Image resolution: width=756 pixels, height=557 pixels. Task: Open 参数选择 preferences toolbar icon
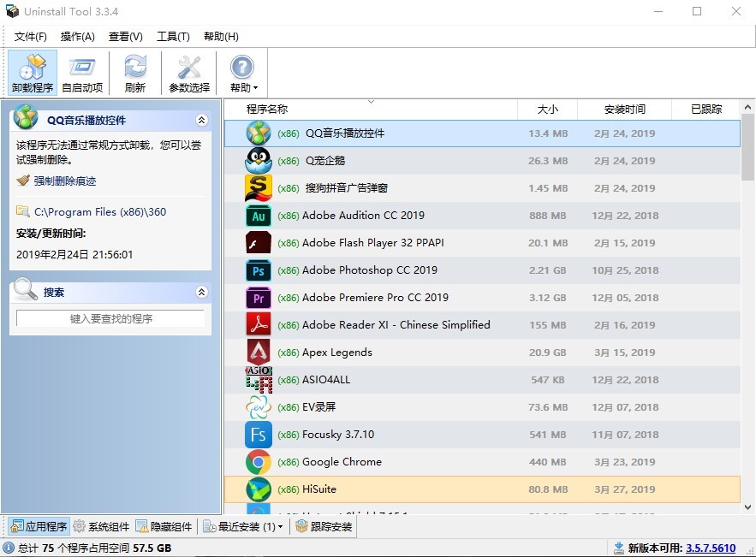click(x=189, y=73)
